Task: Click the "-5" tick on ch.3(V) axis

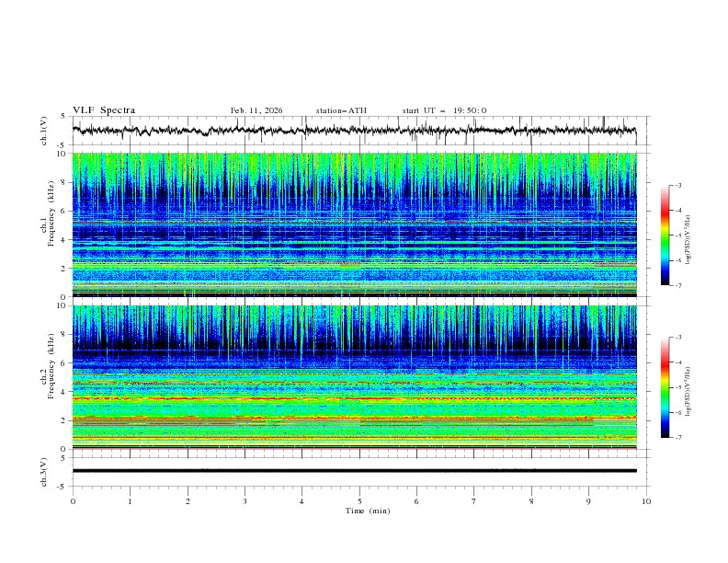Action: (63, 487)
